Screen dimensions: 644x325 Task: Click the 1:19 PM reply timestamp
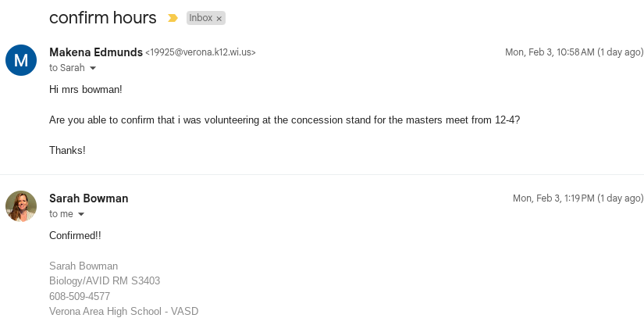tap(578, 198)
